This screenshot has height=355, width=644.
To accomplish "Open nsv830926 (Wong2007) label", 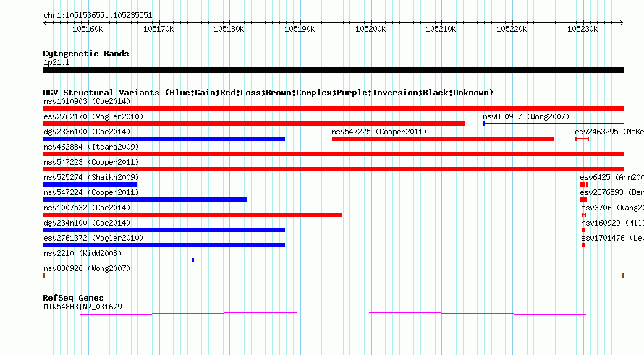I will coord(87,268).
